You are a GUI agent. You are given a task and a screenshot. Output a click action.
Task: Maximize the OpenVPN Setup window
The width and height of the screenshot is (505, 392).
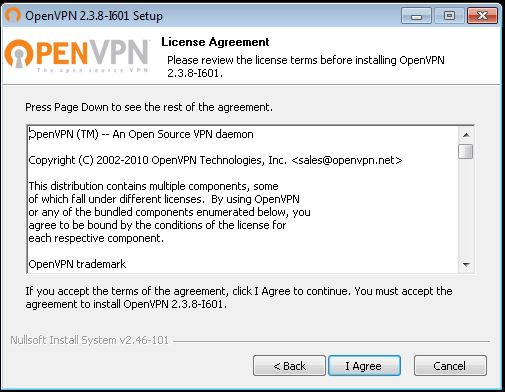tap(449, 16)
